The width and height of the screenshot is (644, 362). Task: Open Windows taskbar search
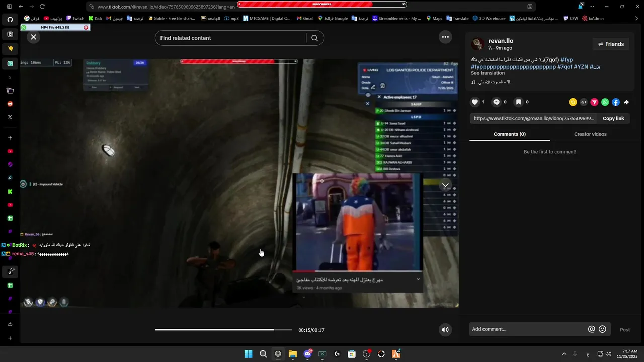(x=263, y=354)
